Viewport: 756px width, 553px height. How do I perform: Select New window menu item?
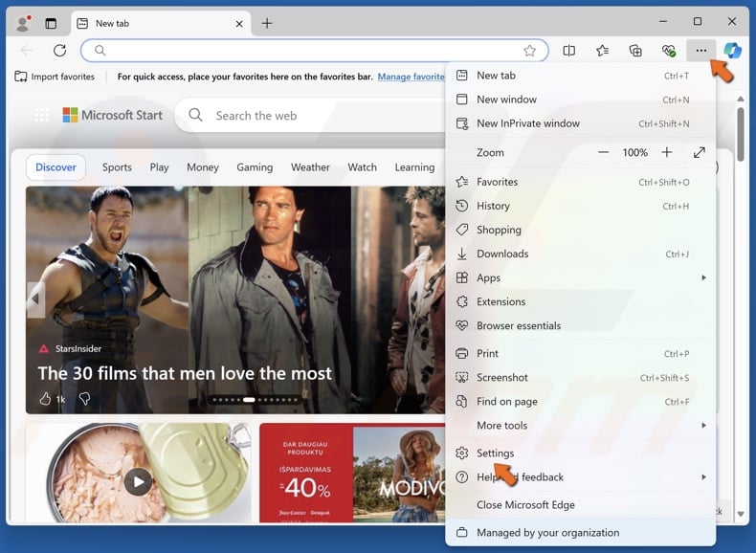(x=581, y=100)
